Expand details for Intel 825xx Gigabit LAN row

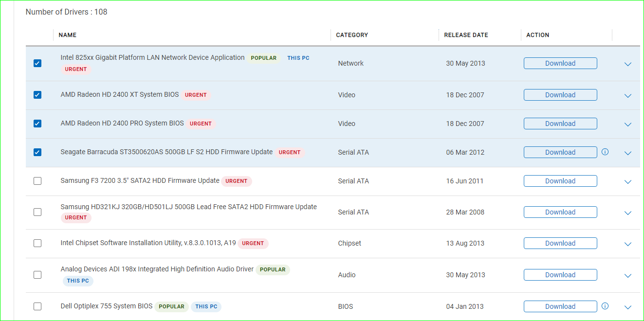(x=628, y=64)
